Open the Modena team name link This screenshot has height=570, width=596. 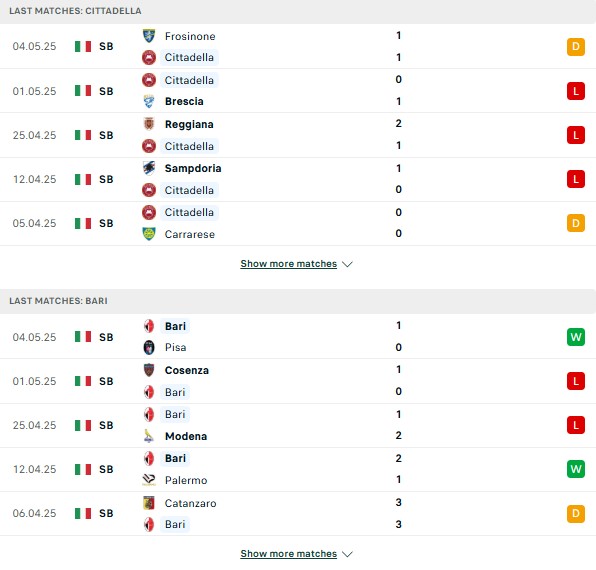[186, 436]
